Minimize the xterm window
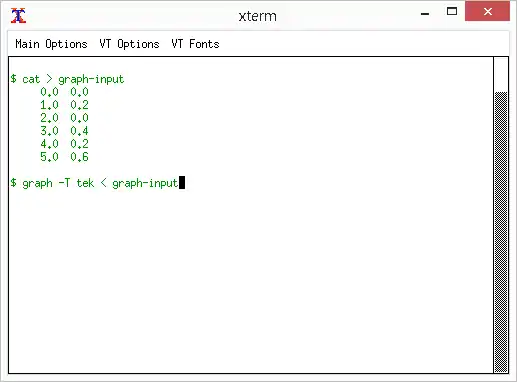The image size is (517, 382). 425,14
